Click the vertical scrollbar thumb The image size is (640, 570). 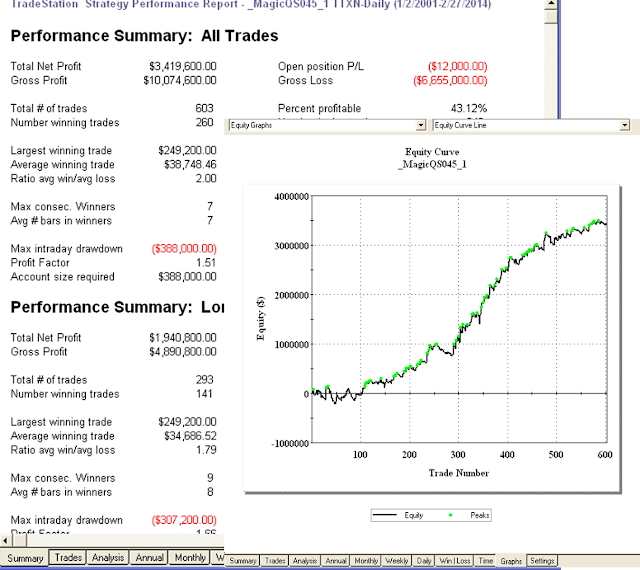tap(551, 17)
